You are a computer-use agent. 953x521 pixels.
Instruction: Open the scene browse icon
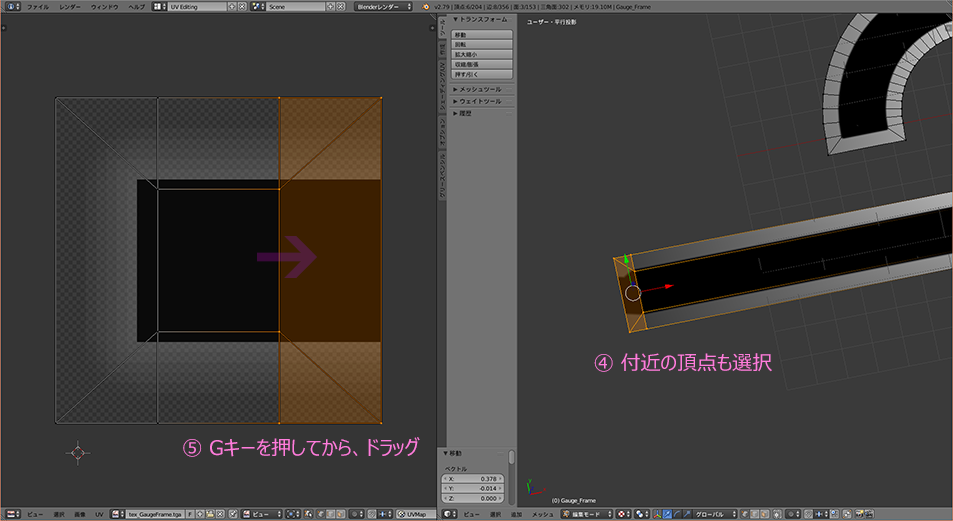pyautogui.click(x=258, y=7)
